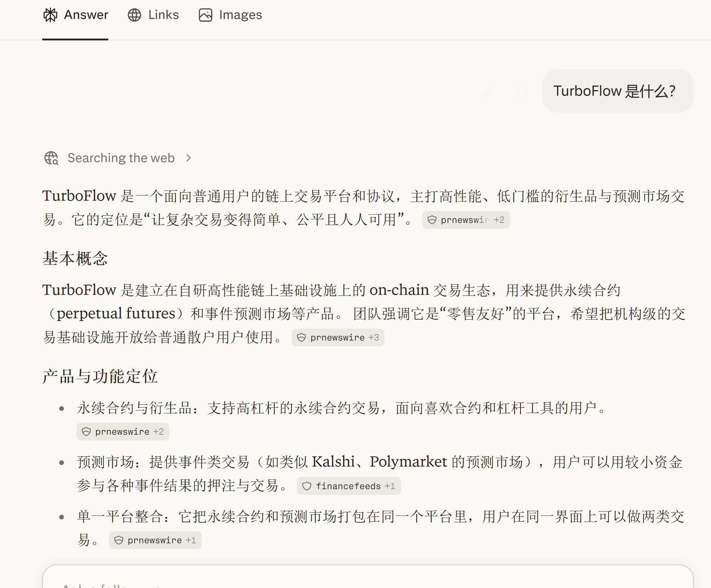Click the Perplexity logo icon beside Answer

[x=51, y=15]
